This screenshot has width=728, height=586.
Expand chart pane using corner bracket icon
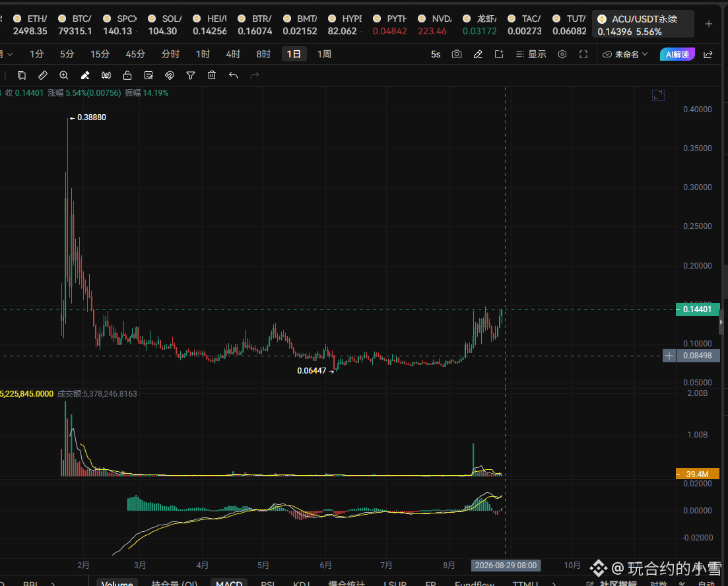[658, 96]
